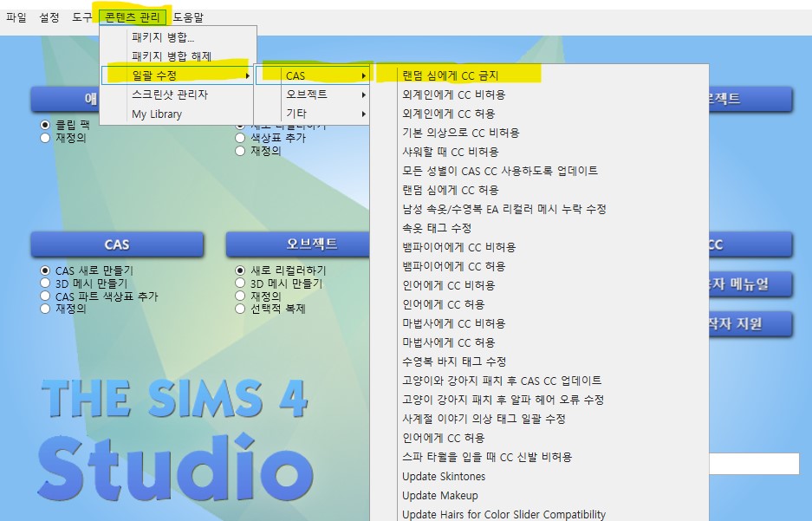Screen dimensions: 812x521
Task: Click the partially hidden CC button on right
Action: pyautogui.click(x=750, y=244)
